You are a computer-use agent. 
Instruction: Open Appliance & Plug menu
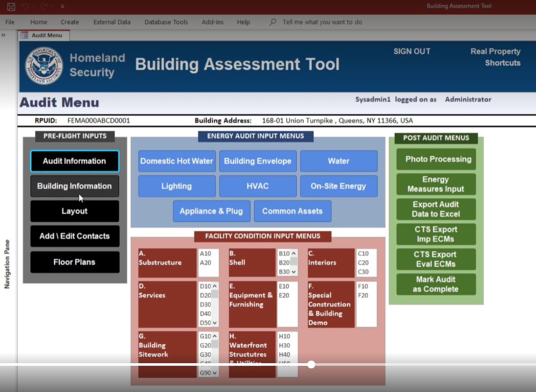tap(212, 211)
